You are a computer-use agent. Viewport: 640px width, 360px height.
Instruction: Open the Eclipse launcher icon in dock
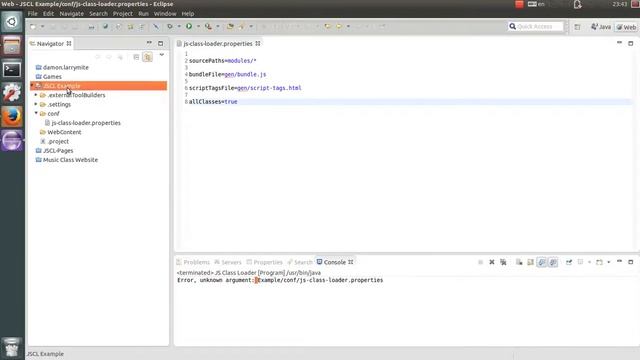tap(12, 141)
